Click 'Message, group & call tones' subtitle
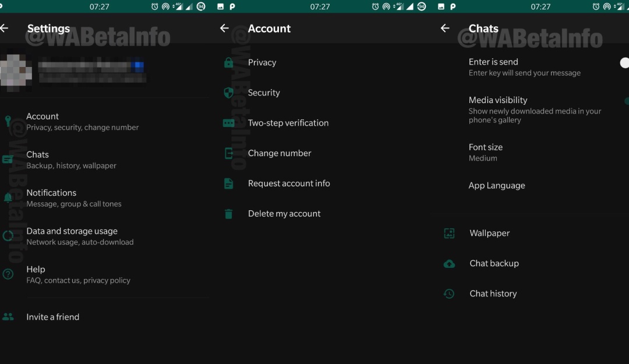 click(73, 204)
